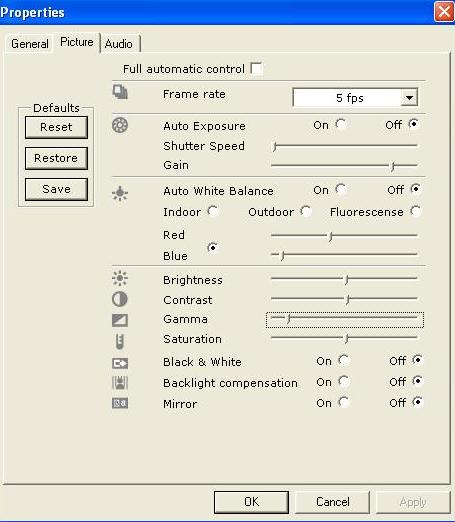Switch to the General tab

pyautogui.click(x=30, y=44)
